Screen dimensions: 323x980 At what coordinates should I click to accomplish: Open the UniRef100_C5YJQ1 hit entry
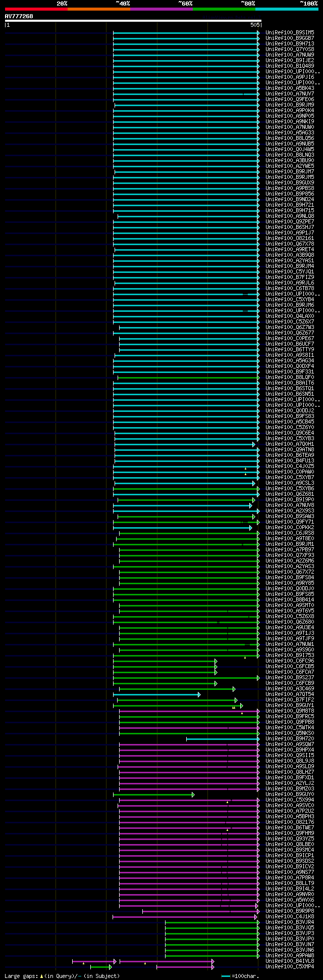click(290, 271)
